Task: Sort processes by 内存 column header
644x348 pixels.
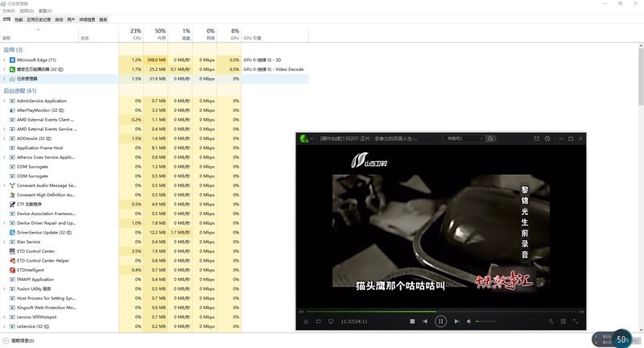Action: click(x=155, y=34)
